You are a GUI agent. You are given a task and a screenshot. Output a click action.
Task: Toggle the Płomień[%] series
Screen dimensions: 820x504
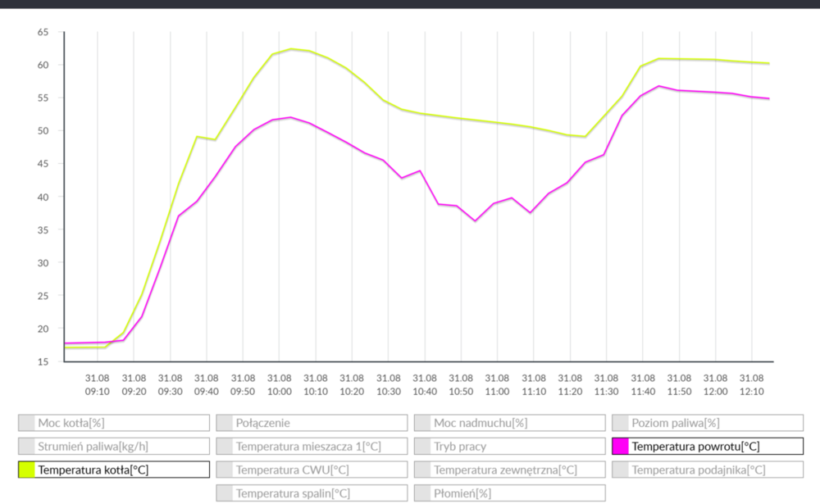pos(510,493)
